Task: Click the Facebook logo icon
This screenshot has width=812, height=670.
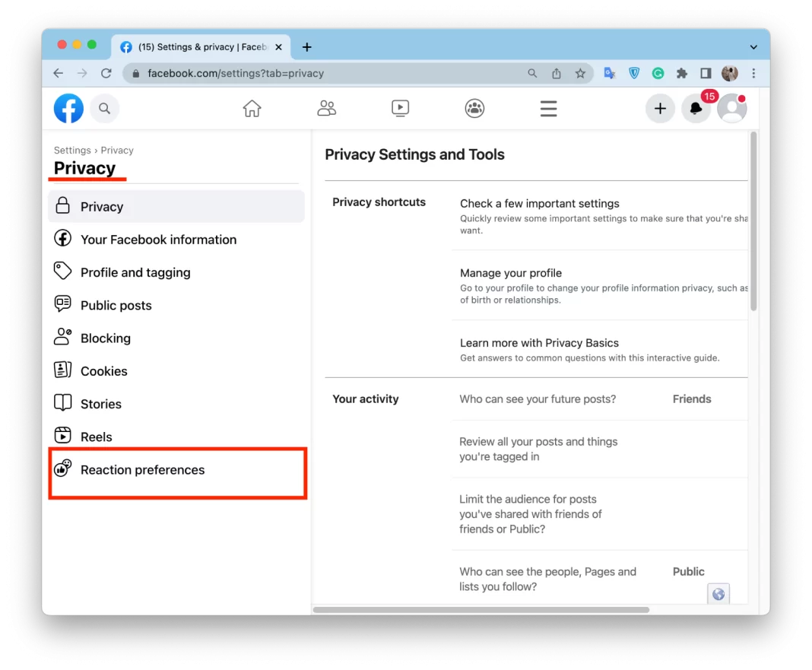Action: 68,109
